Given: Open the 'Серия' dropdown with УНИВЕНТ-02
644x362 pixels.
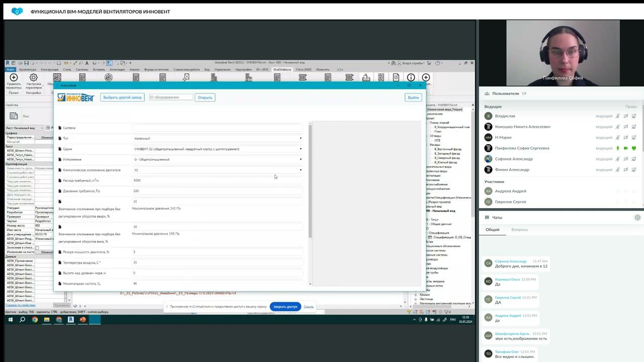Looking at the screenshot, I should point(217,149).
